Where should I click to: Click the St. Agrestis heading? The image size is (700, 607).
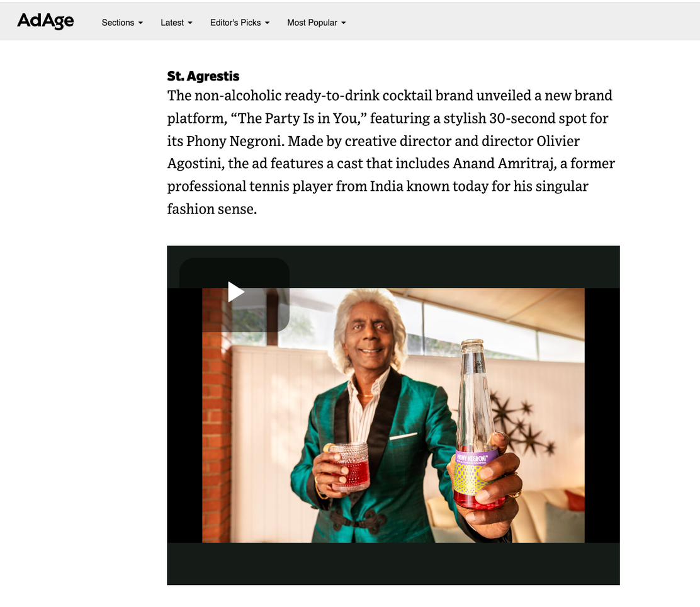[203, 76]
